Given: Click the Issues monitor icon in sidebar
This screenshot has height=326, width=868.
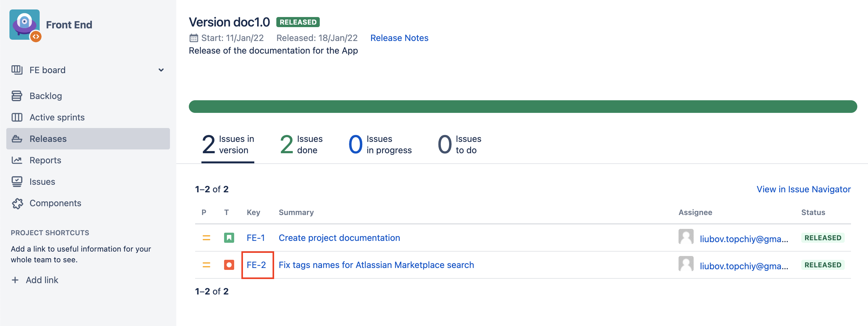Looking at the screenshot, I should tap(17, 182).
